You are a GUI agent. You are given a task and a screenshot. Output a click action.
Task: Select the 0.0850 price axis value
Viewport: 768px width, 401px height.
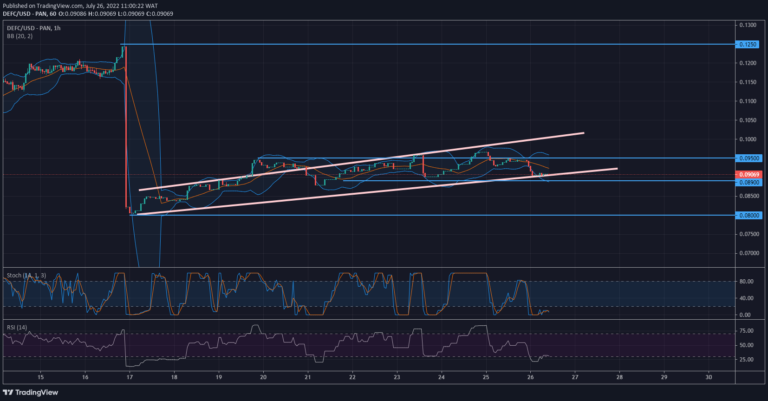point(748,196)
